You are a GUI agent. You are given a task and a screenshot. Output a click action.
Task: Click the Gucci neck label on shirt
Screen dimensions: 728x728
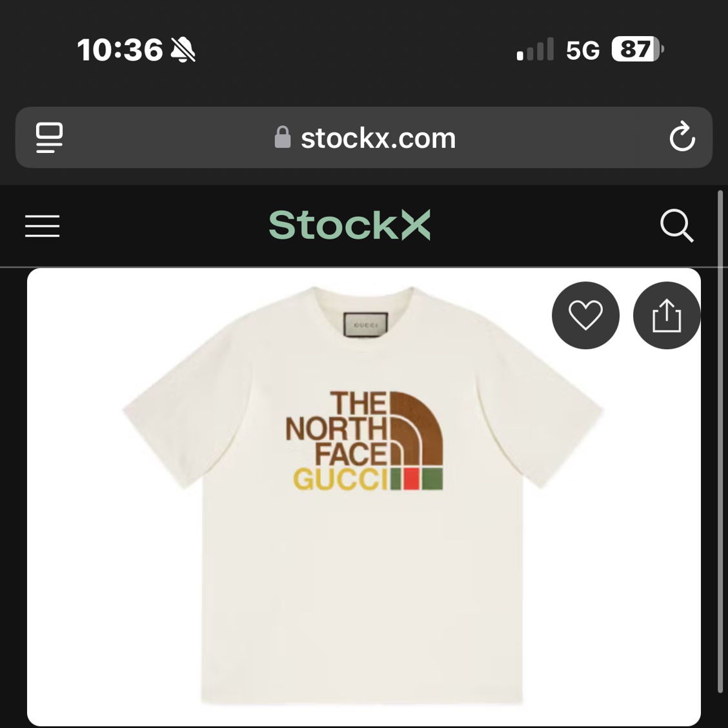click(365, 324)
